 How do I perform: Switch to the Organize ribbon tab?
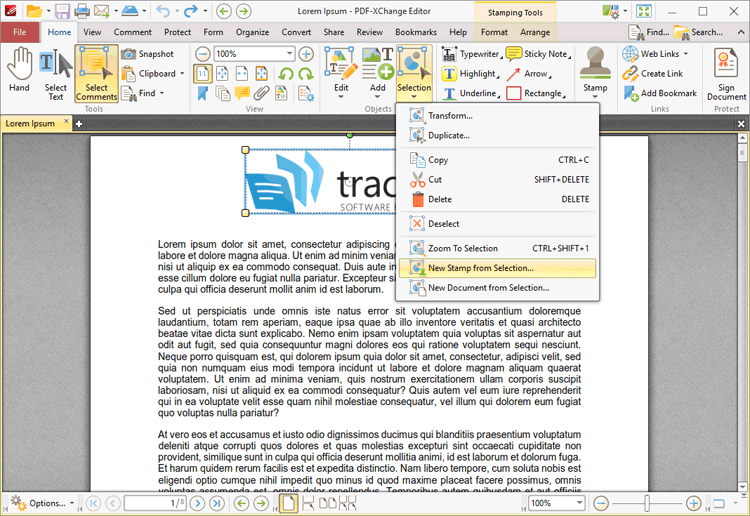click(x=252, y=32)
